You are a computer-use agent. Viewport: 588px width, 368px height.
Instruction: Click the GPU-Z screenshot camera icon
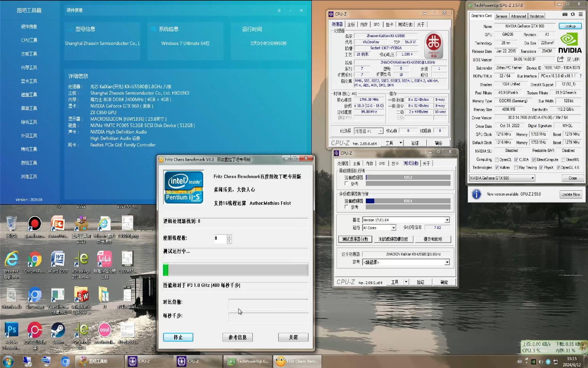pos(565,14)
